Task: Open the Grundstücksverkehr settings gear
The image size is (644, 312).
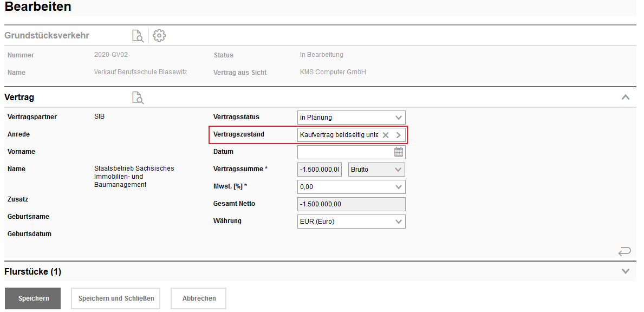Action: tap(159, 36)
